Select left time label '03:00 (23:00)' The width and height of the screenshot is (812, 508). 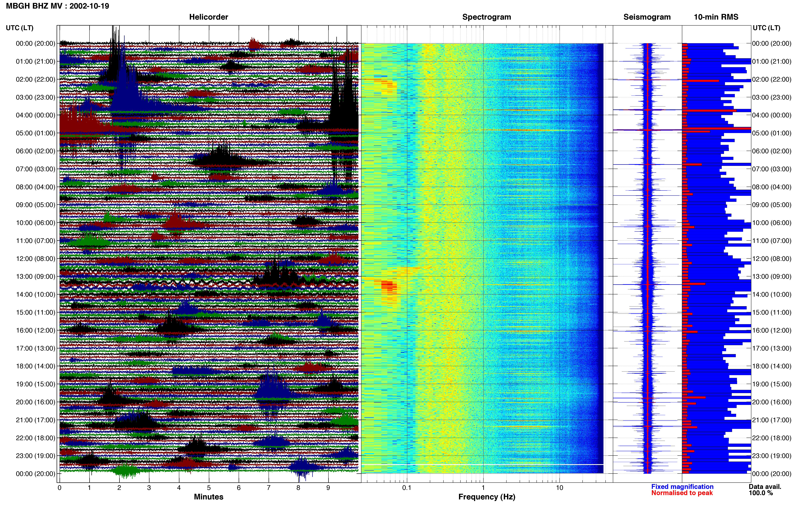pyautogui.click(x=36, y=97)
